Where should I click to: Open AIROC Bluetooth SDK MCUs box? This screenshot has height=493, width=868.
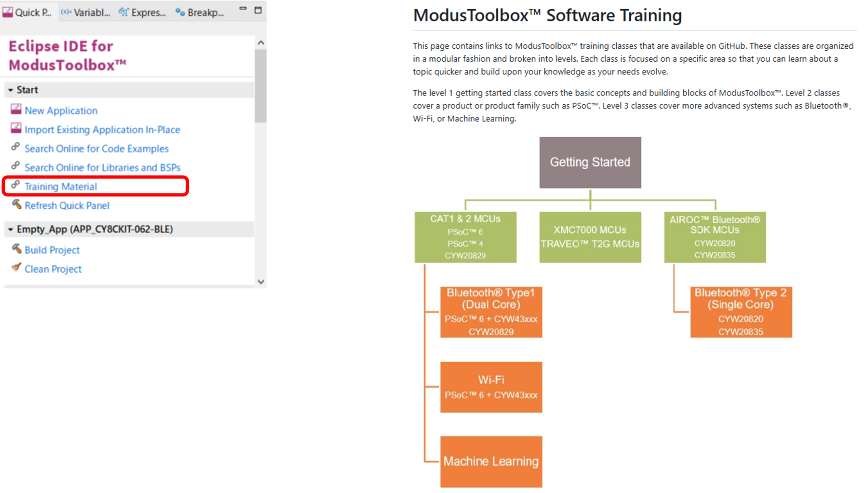[x=715, y=237]
